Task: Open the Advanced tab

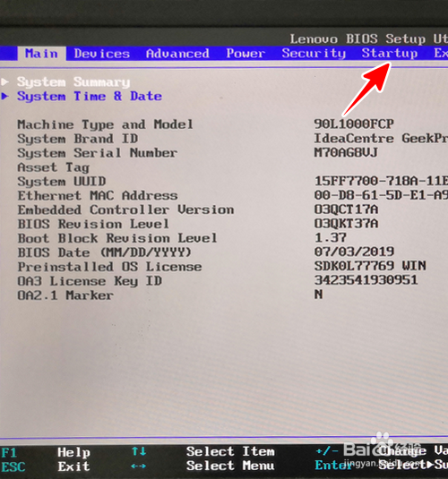Action: point(177,54)
